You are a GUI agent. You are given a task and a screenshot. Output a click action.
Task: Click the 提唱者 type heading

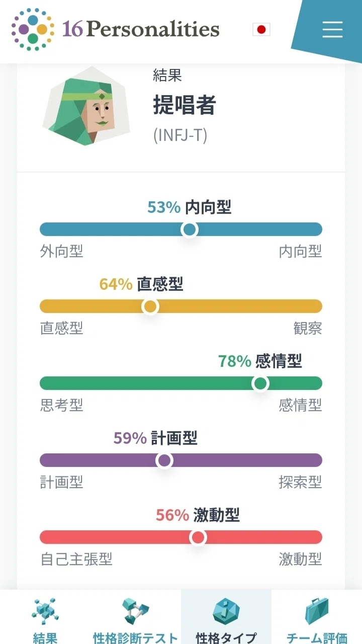(x=185, y=106)
